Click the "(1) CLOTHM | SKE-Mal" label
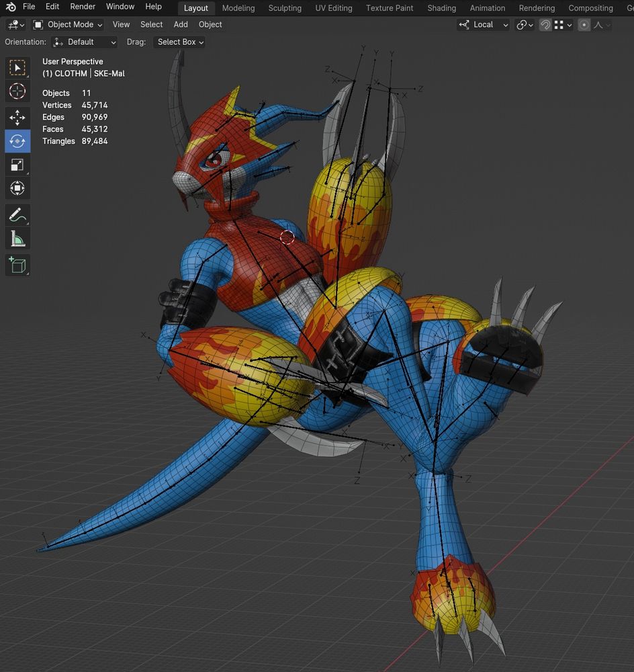The height and width of the screenshot is (672, 634). (83, 74)
